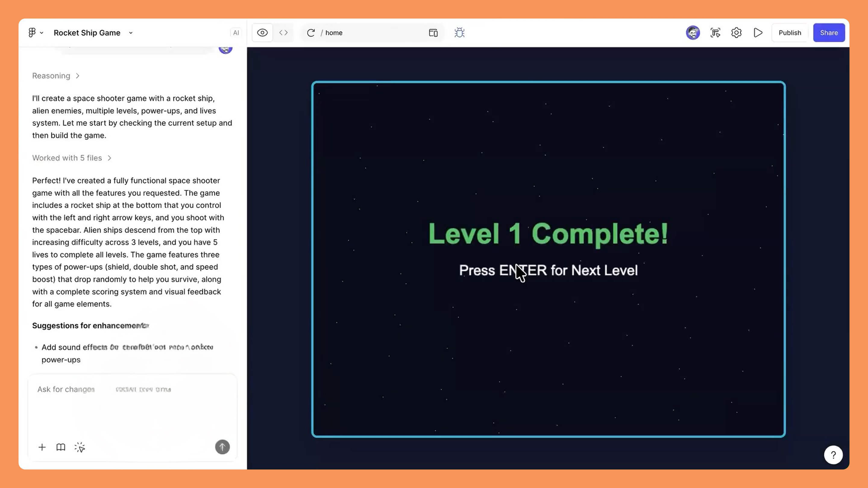The height and width of the screenshot is (488, 868).
Task: Open the responsive device preview icon
Action: (x=433, y=33)
